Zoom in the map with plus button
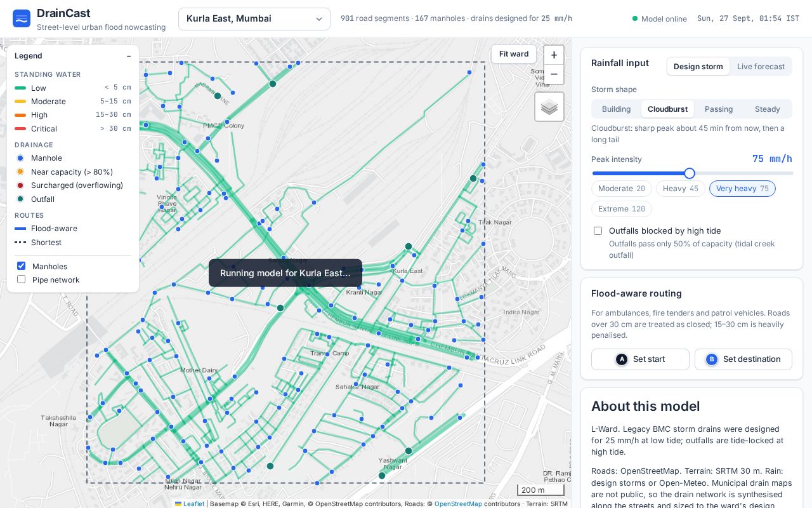The width and height of the screenshot is (812, 508). coord(554,55)
